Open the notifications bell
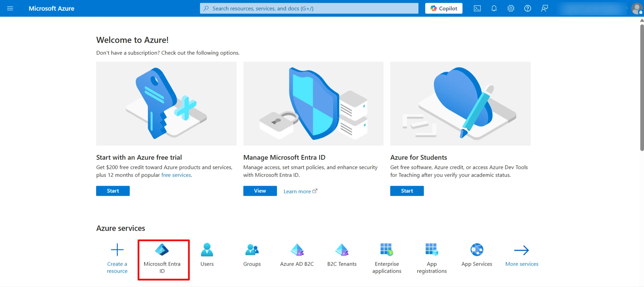The height and width of the screenshot is (287, 644). point(494,8)
